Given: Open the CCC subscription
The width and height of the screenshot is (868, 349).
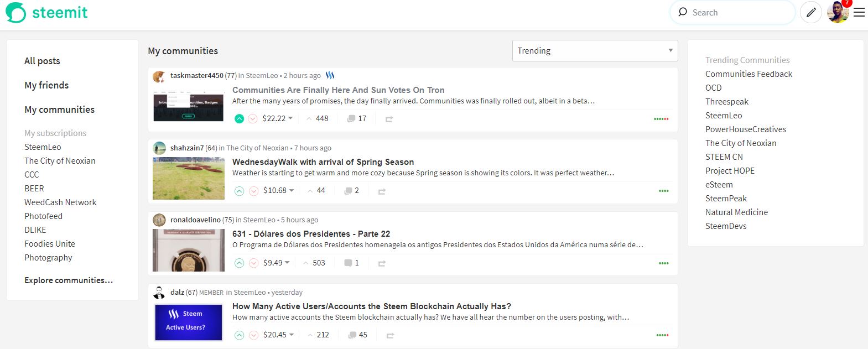Looking at the screenshot, I should tap(32, 175).
